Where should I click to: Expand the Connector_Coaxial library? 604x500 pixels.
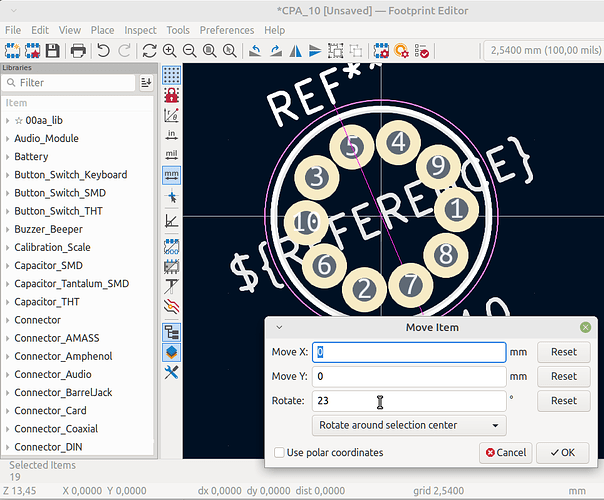7,429
